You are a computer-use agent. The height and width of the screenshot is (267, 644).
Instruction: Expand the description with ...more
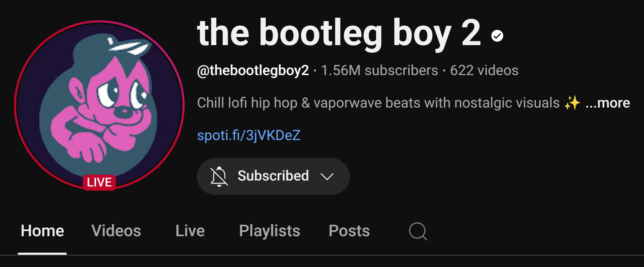[x=608, y=102]
